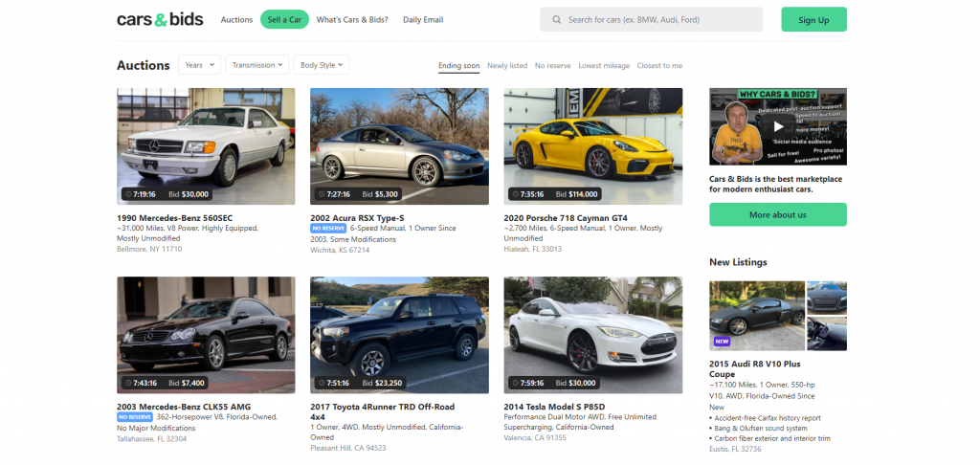Screen dimensions: 980x465
Task: Click the 7:59:16 timer on the Tesla photo
Action: (528, 383)
